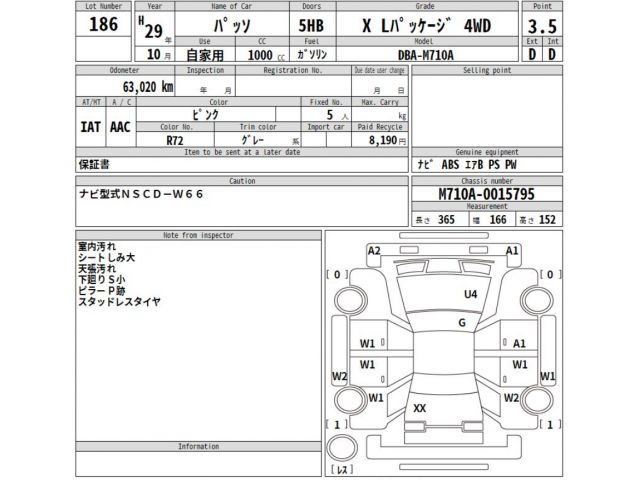The width and height of the screenshot is (640, 480).
Task: Click the use value 自家用
Action: point(205,55)
